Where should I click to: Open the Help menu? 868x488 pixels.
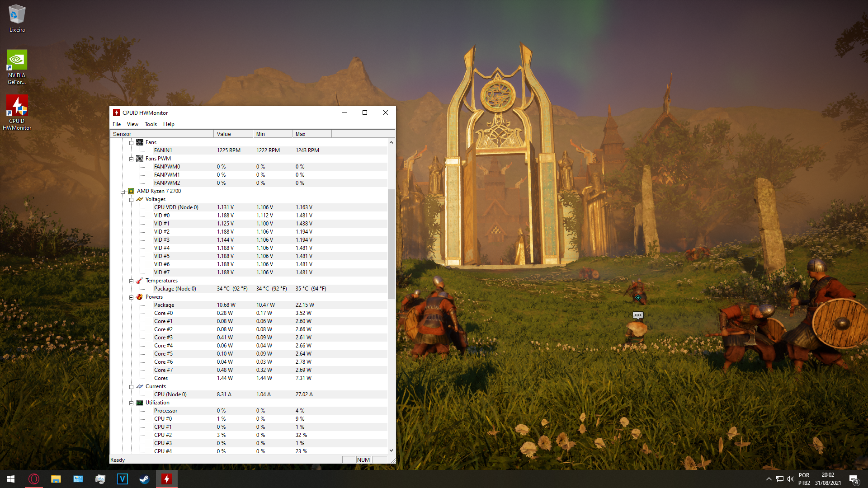(x=169, y=124)
